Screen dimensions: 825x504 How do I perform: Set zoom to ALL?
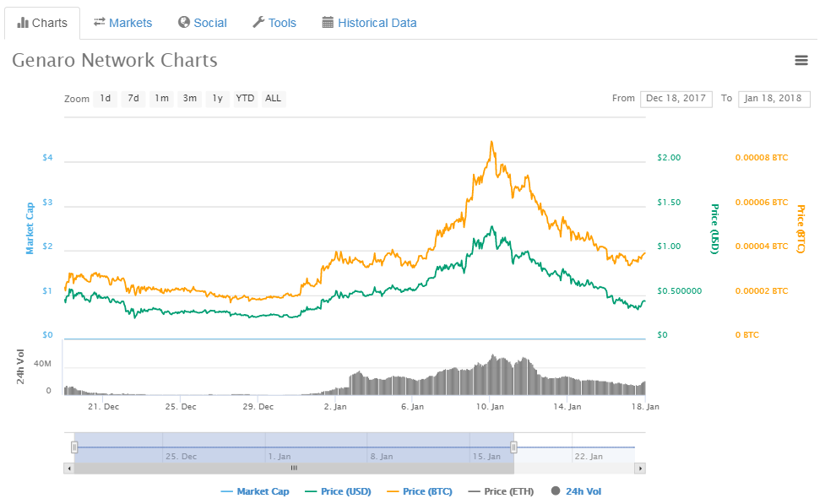[x=273, y=99]
